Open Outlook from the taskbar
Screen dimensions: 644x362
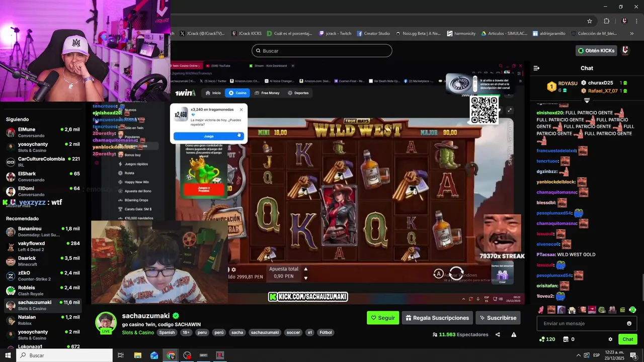pyautogui.click(x=154, y=355)
